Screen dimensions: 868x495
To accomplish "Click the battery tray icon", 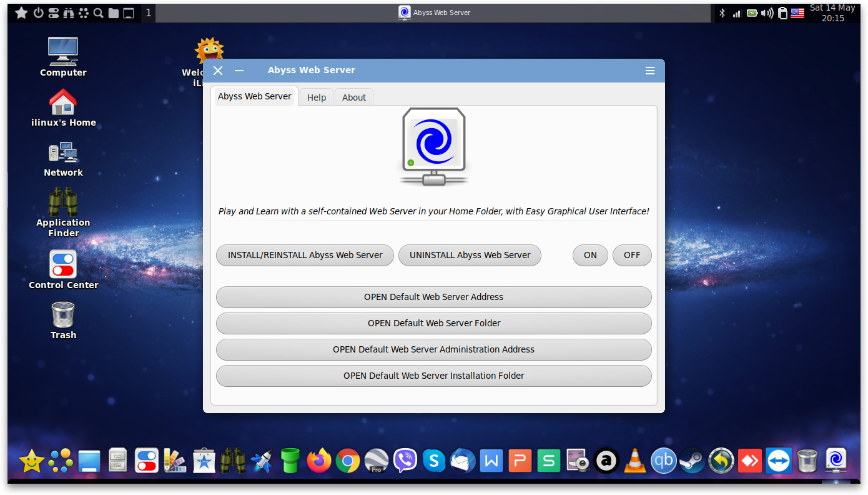I will click(752, 12).
